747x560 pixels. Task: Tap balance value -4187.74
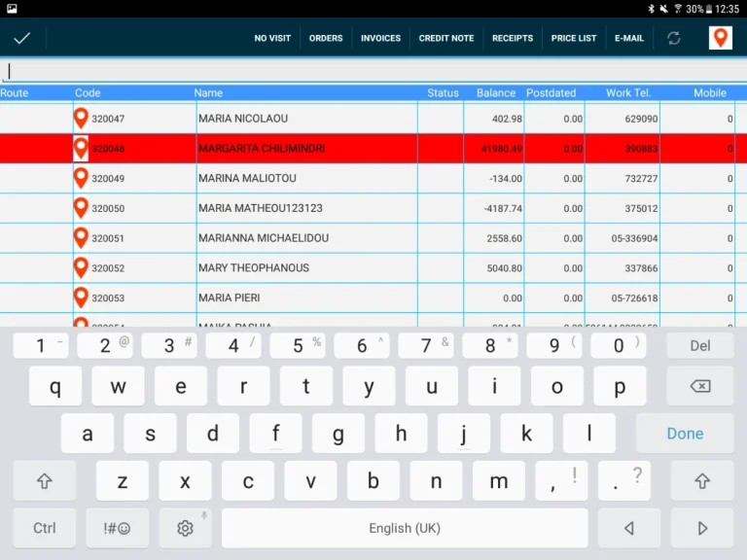(x=503, y=209)
